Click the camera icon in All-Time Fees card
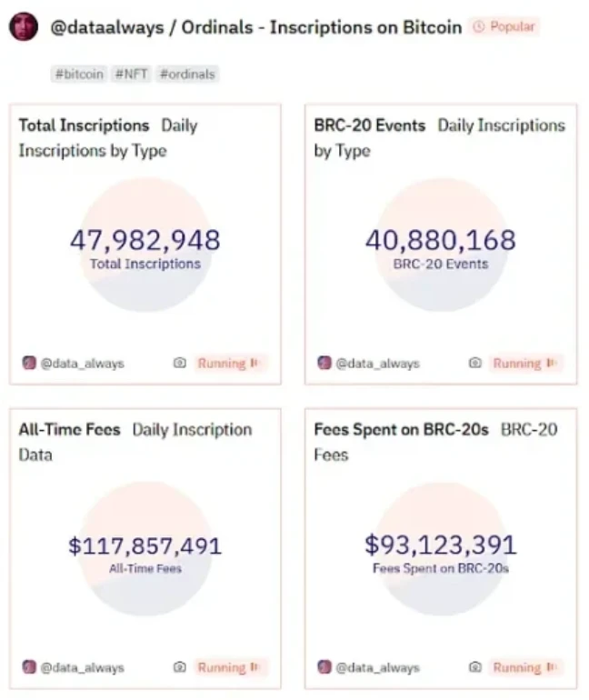The image size is (589, 700). pyautogui.click(x=180, y=667)
